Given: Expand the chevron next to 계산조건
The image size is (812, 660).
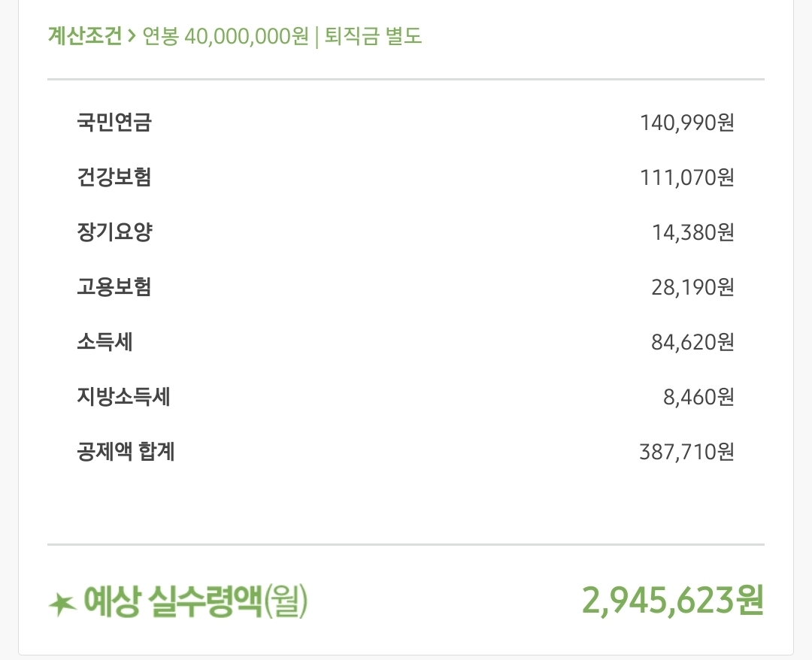Looking at the screenshot, I should (x=132, y=37).
